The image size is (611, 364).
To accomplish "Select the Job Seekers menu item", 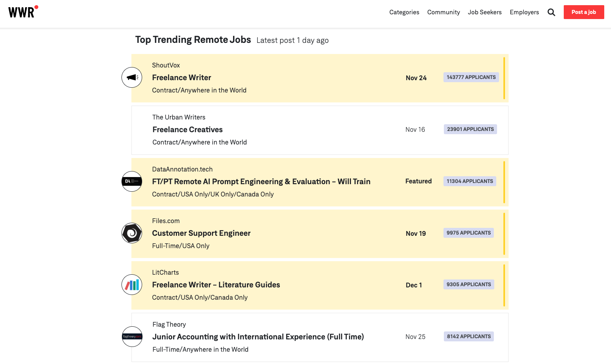I will pyautogui.click(x=484, y=12).
